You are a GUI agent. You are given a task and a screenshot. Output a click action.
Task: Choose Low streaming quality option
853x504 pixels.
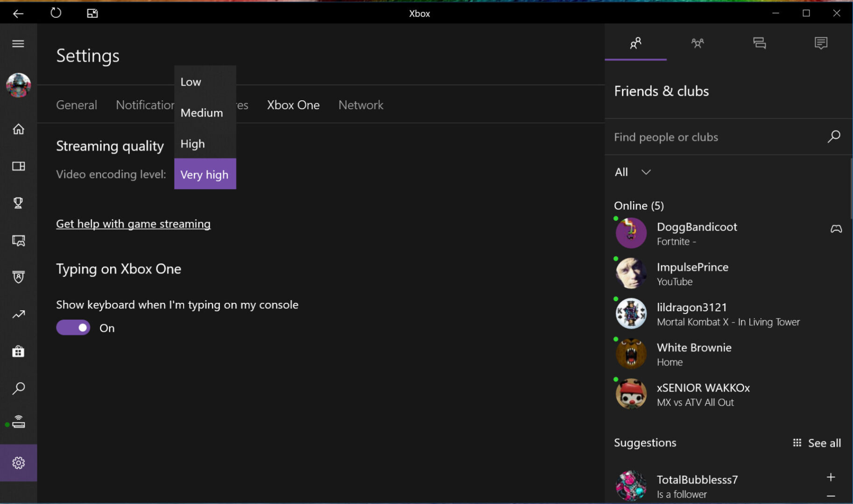190,82
